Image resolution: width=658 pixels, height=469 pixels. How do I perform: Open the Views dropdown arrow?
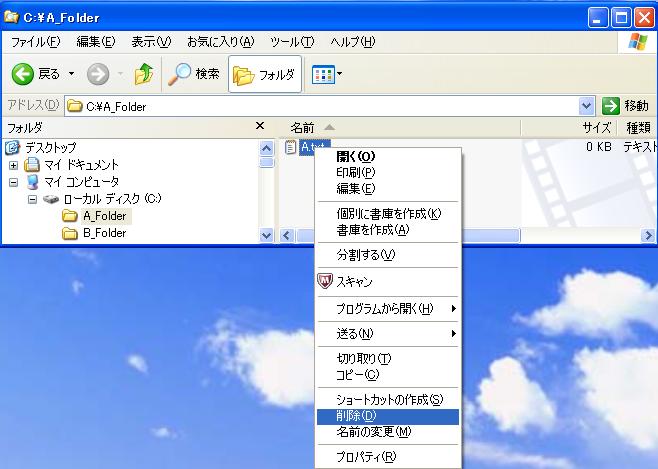[339, 74]
